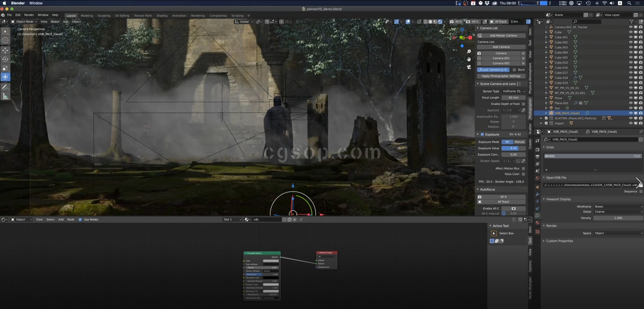Open the Render properties tab
This screenshot has height=309, width=644.
pos(537,150)
